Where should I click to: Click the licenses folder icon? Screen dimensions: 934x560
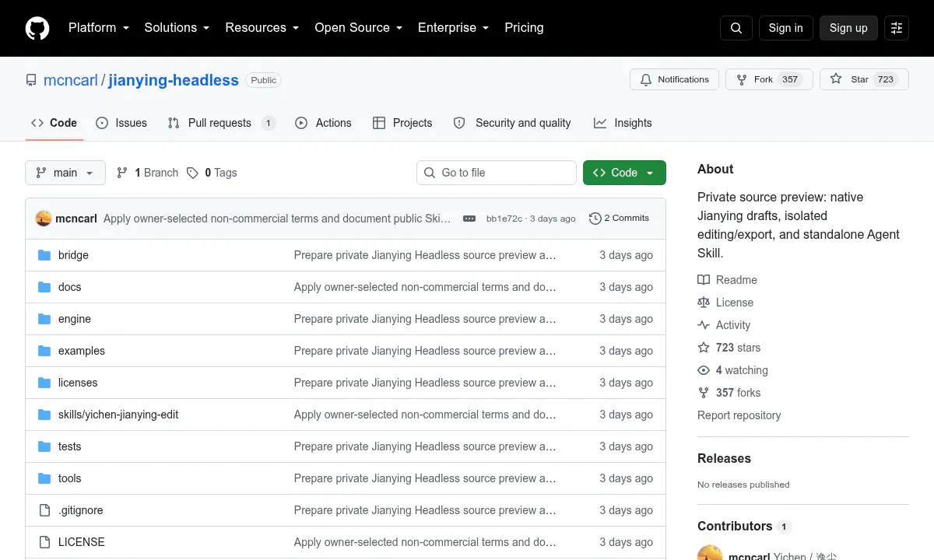44,383
